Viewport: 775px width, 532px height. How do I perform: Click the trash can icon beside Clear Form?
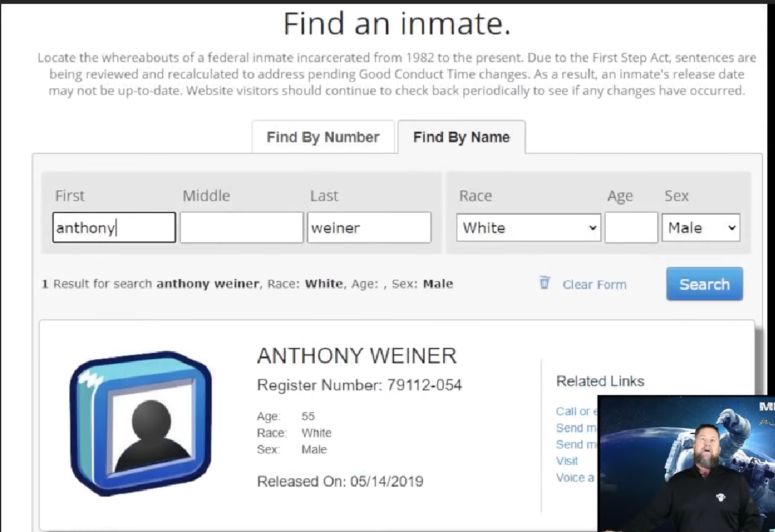pos(544,283)
